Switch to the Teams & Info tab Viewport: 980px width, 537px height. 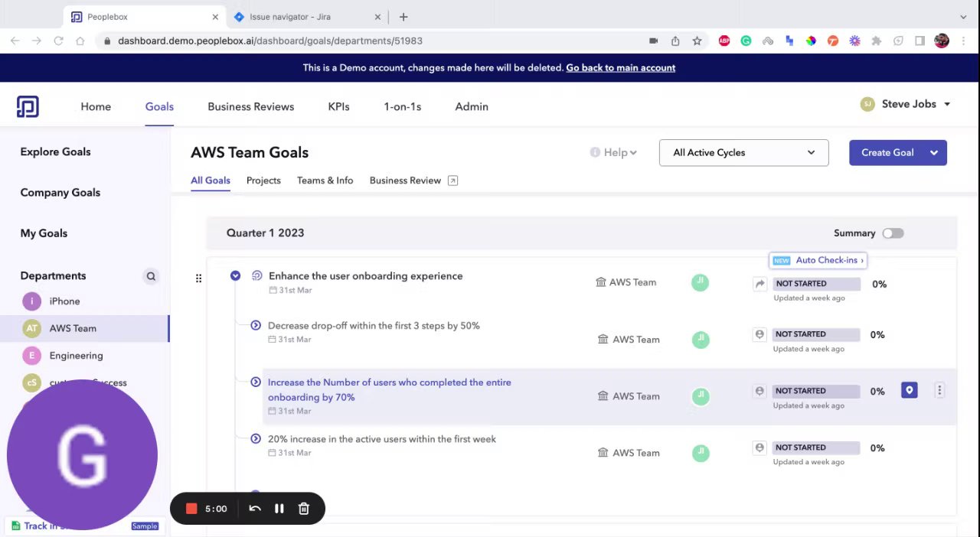[x=325, y=181]
